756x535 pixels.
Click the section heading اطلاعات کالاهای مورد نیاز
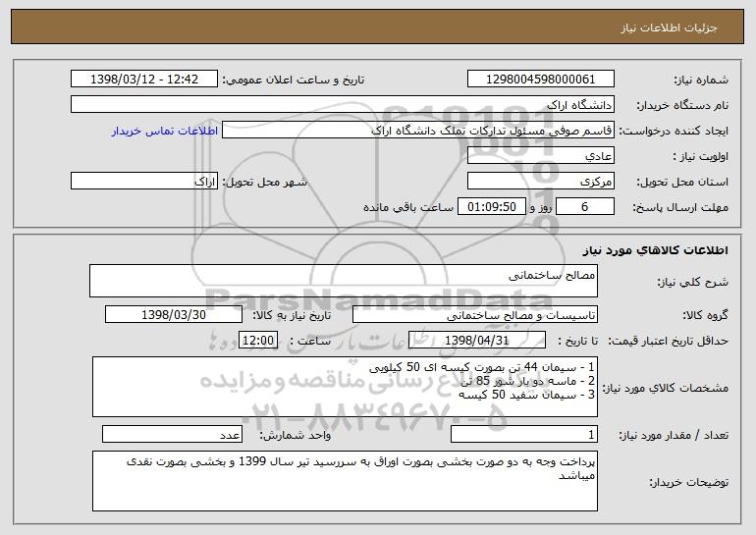click(x=655, y=250)
